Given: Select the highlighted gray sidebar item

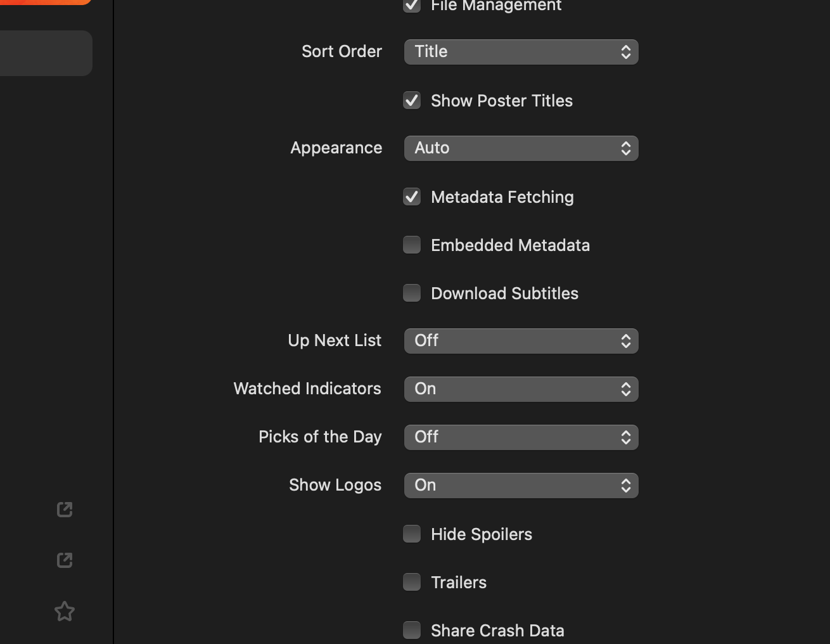Looking at the screenshot, I should 44,53.
